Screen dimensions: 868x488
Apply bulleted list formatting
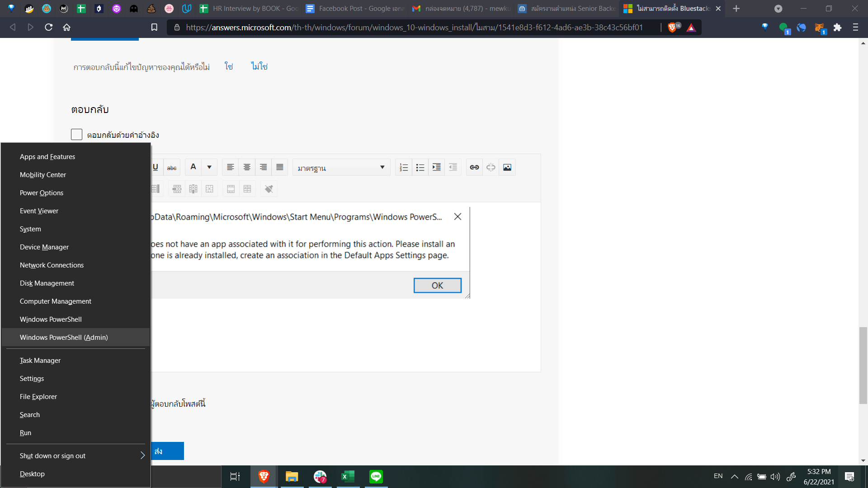(420, 168)
